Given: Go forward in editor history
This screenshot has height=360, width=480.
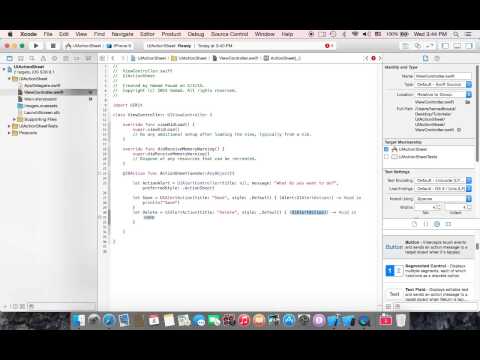Looking at the screenshot, I should [123, 58].
